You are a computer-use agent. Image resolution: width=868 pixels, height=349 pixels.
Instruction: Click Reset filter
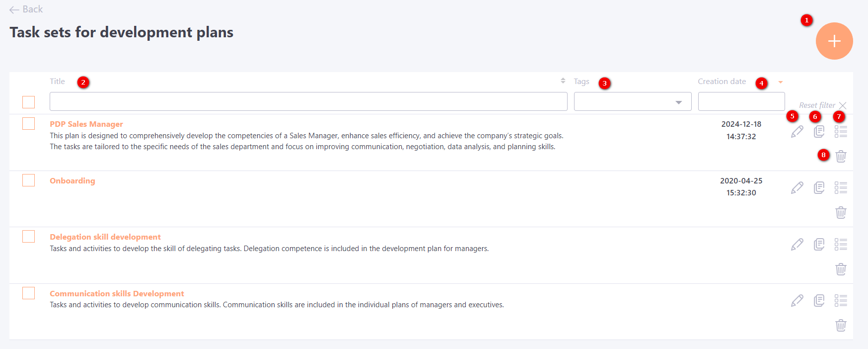click(822, 105)
